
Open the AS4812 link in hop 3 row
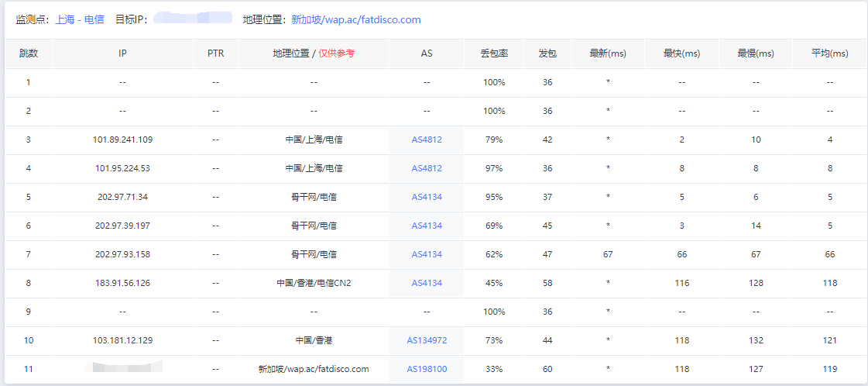pos(427,140)
